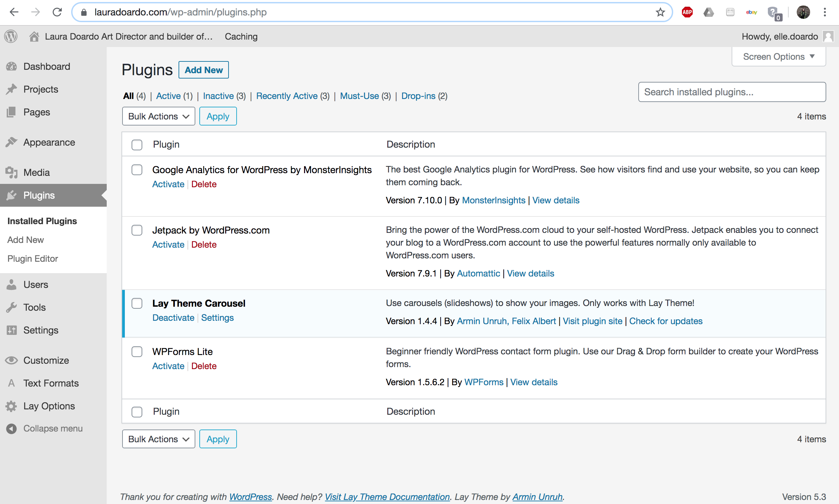Open the bottom Bulk Actions dropdown
This screenshot has height=504, width=839.
158,439
